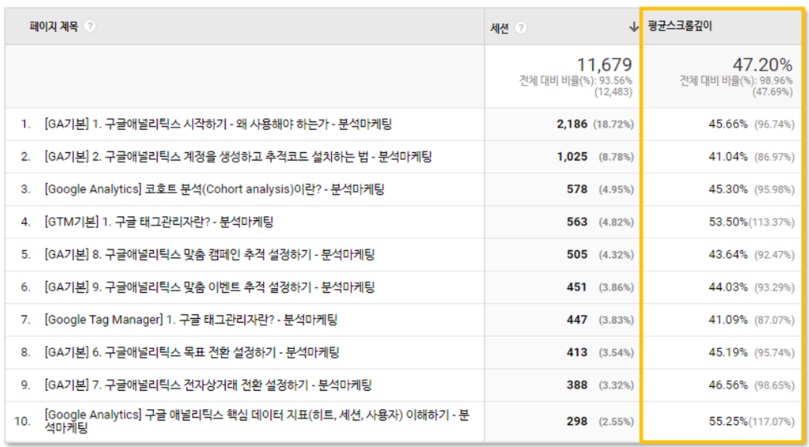Click session share (8.78%) in row 2
This screenshot has width=809, height=447.
616,157
